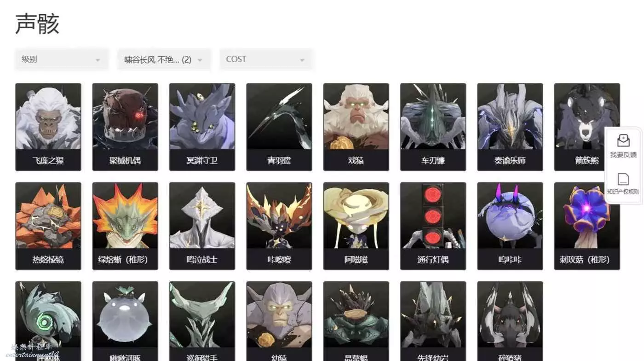Click the 阿嗞嗞 echo name label

coord(356,260)
